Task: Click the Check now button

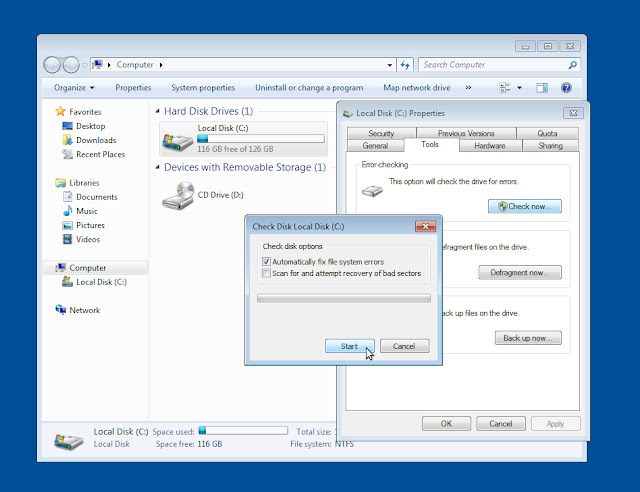Action: pyautogui.click(x=524, y=206)
